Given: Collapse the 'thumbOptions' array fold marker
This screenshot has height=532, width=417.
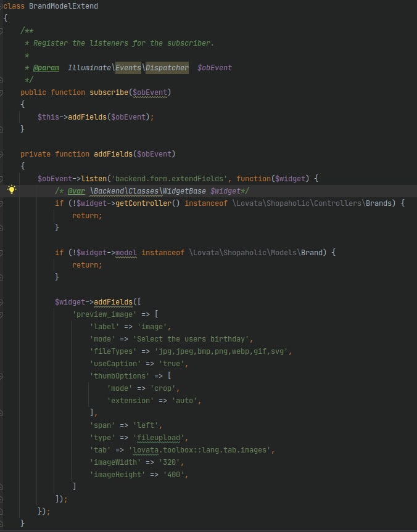Looking at the screenshot, I should coord(1,376).
